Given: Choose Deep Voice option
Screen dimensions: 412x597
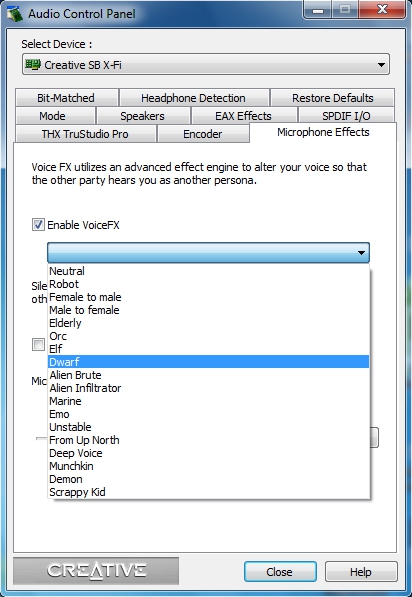Looking at the screenshot, I should [209, 453].
